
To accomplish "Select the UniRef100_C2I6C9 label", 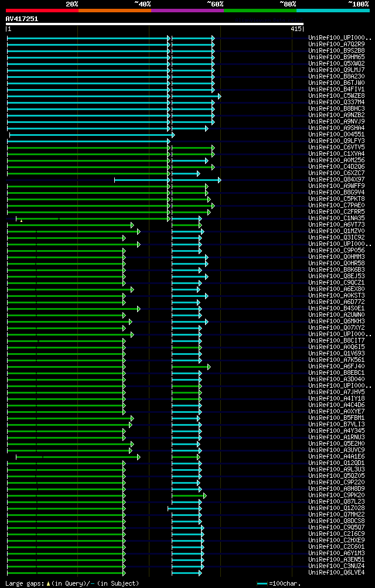I will (x=336, y=534).
